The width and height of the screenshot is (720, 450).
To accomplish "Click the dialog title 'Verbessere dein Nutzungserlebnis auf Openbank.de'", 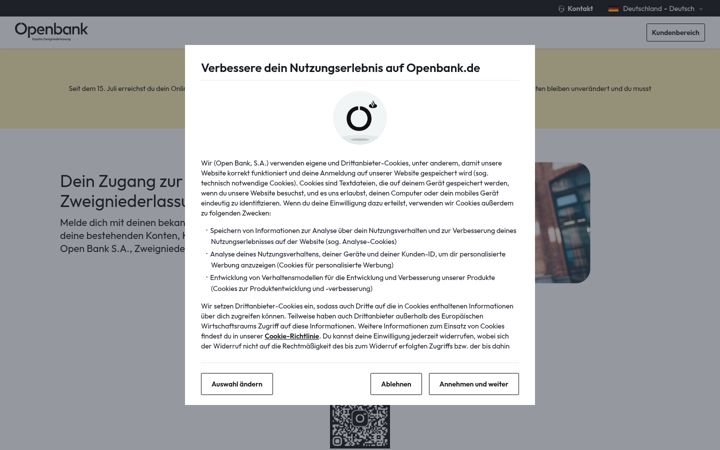I will point(340,68).
